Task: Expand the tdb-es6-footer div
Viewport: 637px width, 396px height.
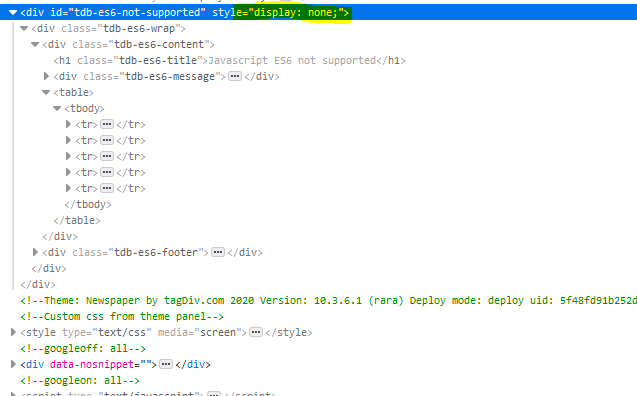Action: pos(35,252)
